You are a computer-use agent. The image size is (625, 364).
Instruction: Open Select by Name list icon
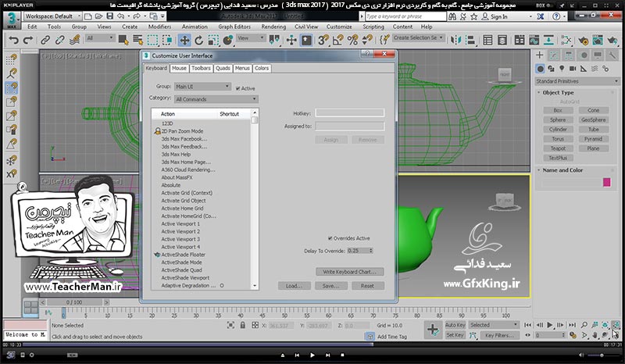(x=138, y=40)
